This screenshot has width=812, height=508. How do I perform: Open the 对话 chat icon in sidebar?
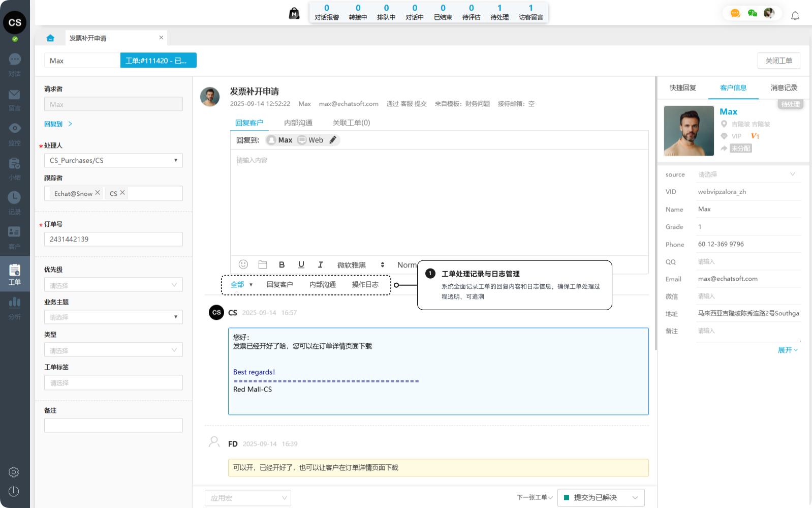(15, 60)
